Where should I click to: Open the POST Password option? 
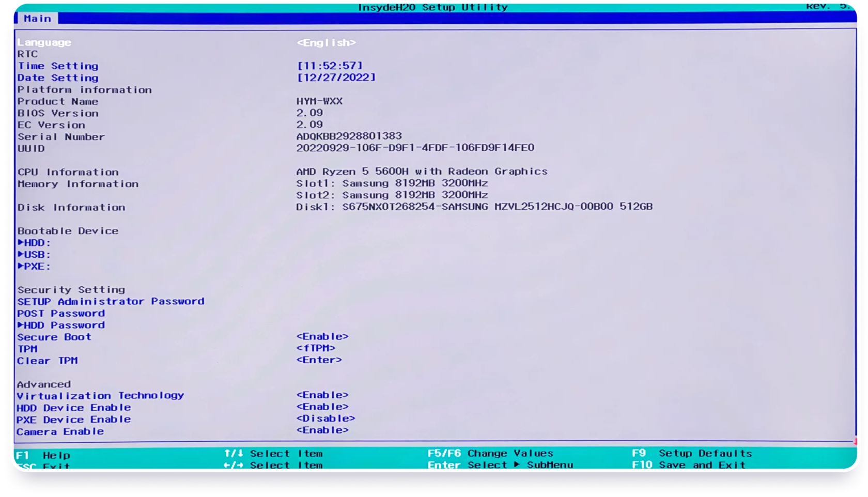coord(61,314)
